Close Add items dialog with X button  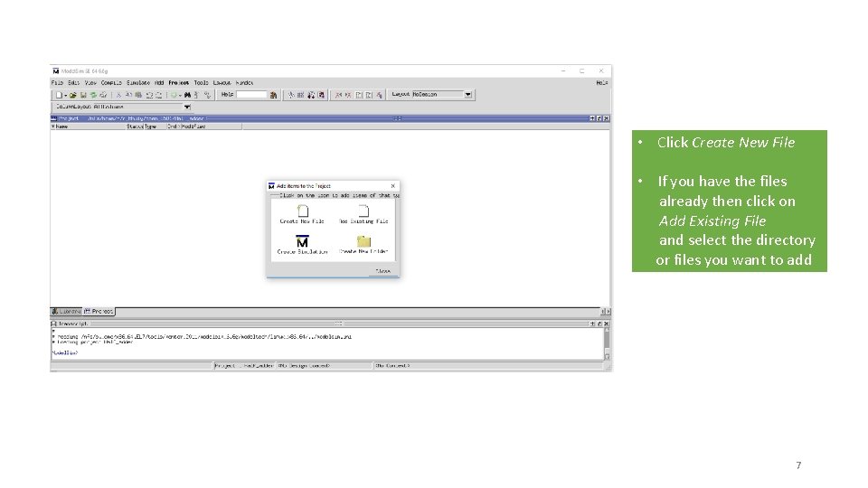point(393,186)
